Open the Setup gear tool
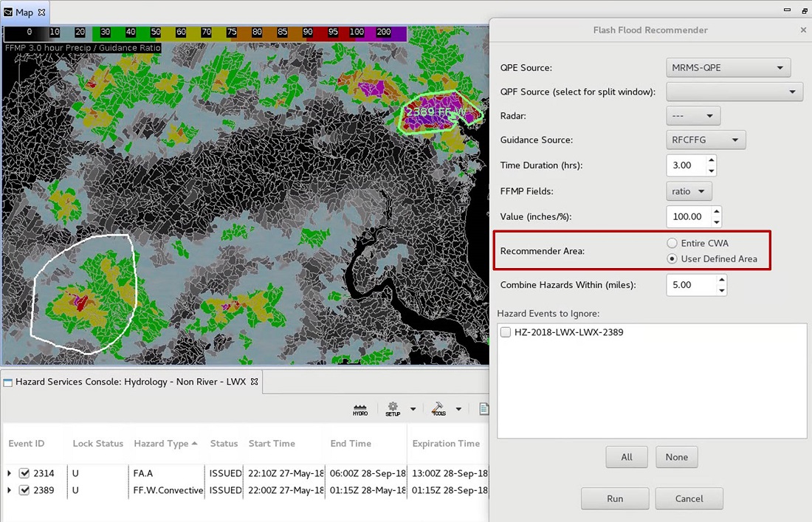The width and height of the screenshot is (812, 522). click(x=393, y=409)
